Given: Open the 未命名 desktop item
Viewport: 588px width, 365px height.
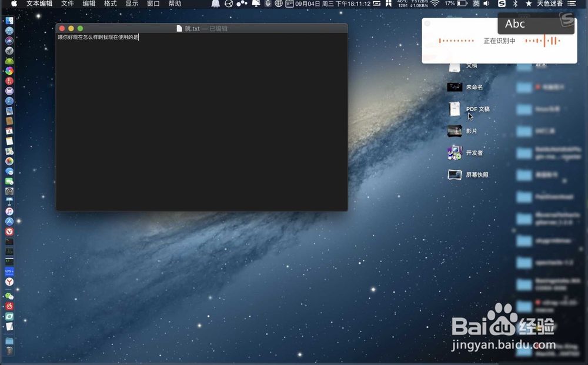Looking at the screenshot, I should [x=465, y=88].
